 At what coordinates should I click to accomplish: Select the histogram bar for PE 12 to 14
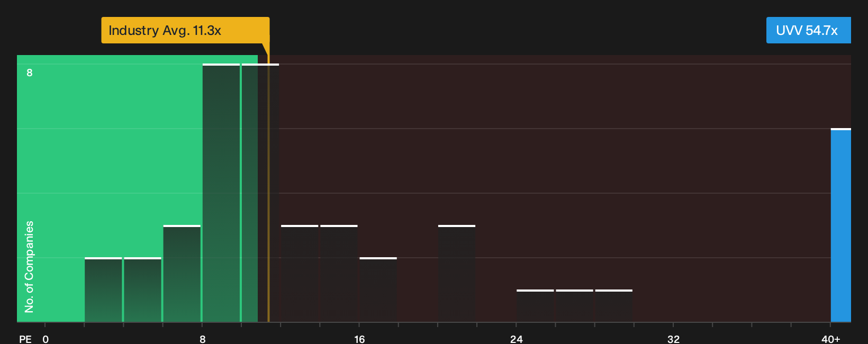300,274
